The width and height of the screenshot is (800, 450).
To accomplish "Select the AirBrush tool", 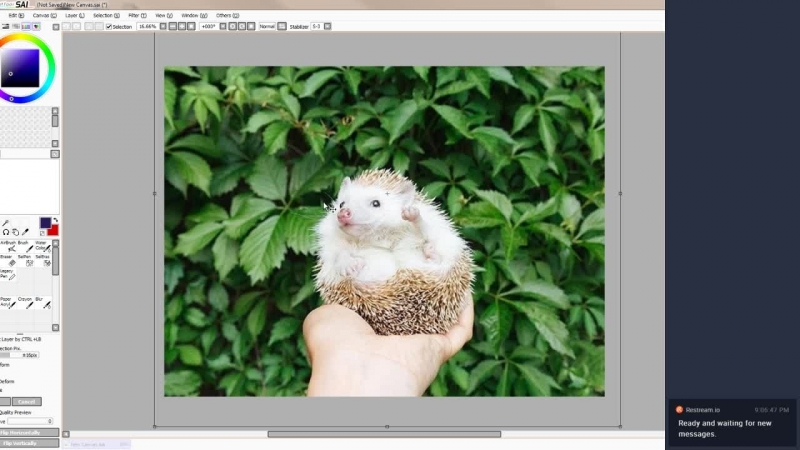I will (8, 246).
